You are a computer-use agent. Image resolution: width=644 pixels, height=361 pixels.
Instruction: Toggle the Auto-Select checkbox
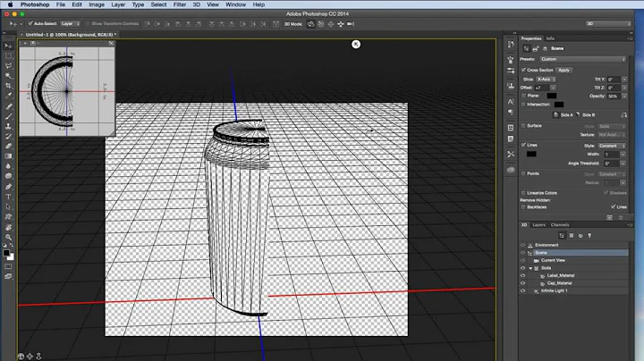pos(30,24)
